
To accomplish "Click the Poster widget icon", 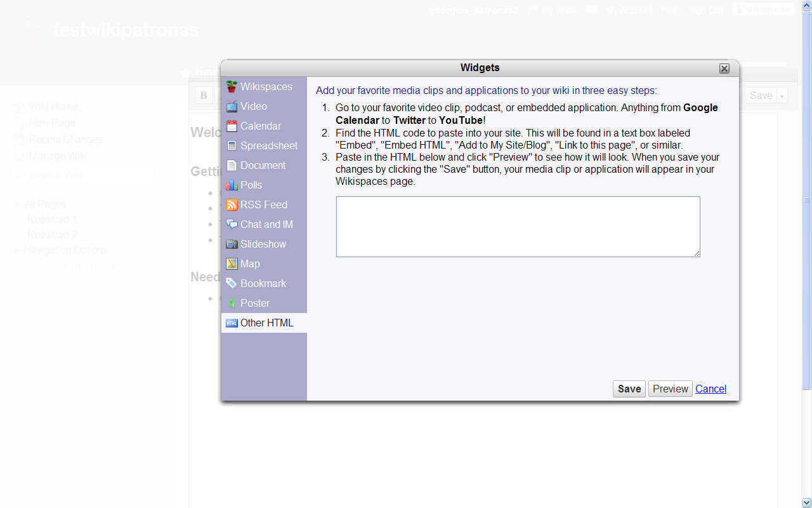I will click(232, 303).
